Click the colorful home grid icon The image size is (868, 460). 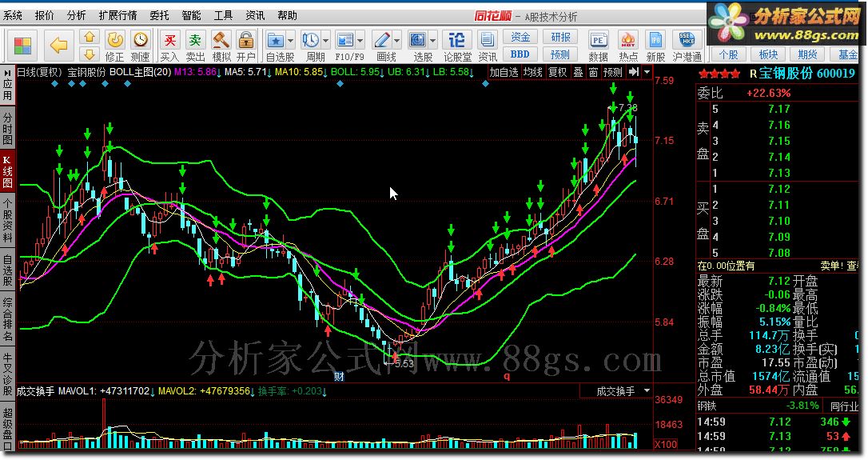point(22,46)
